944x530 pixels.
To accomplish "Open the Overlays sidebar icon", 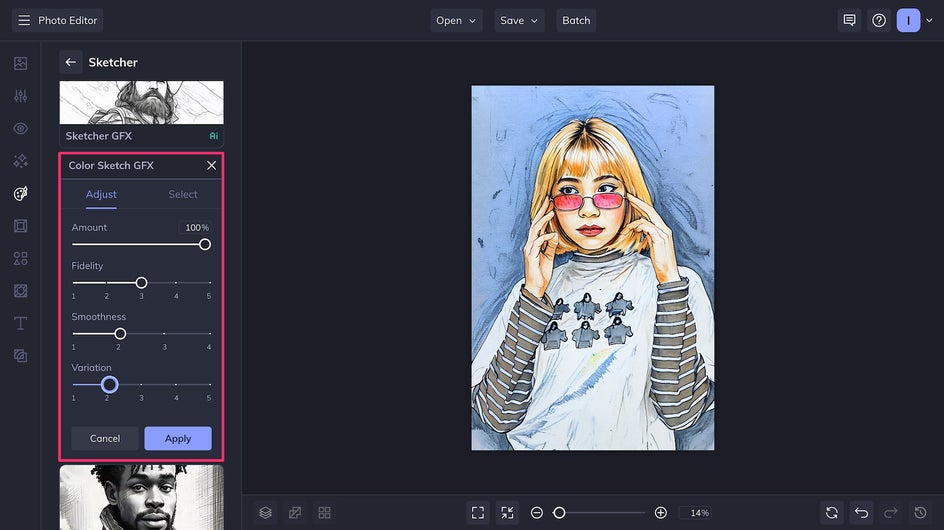I will point(20,356).
